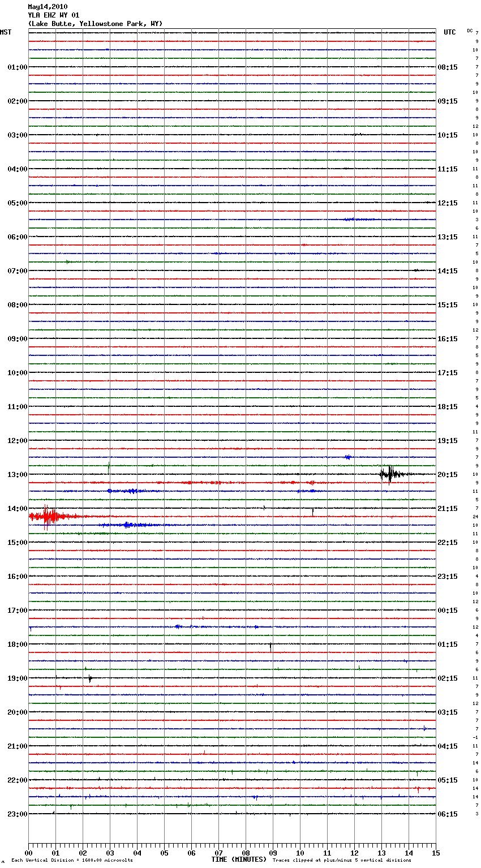Click the 21:15 UTC time label
481x868 pixels.
[x=448, y=509]
